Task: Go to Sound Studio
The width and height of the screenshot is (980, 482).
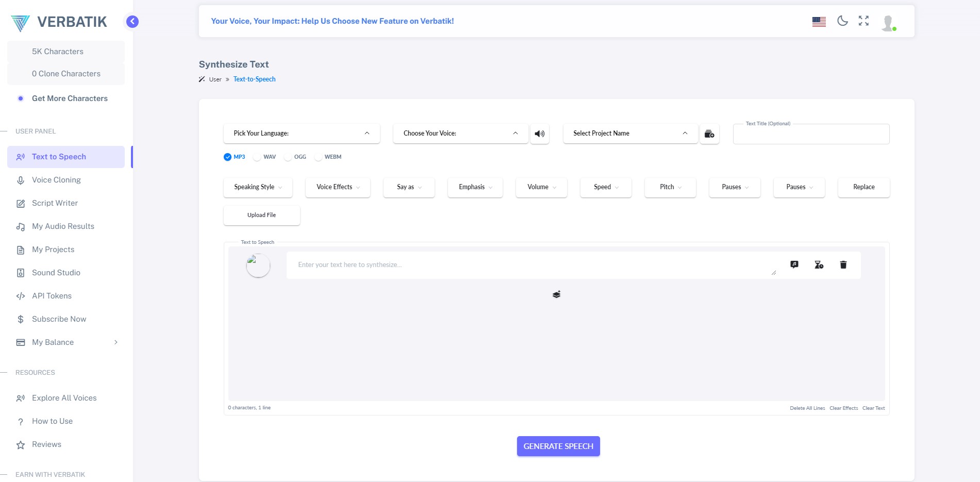Action: coord(66,273)
